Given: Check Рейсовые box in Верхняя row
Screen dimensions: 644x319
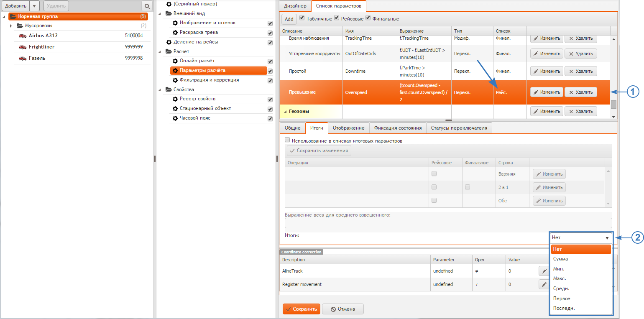Looking at the screenshot, I should click(x=434, y=174).
